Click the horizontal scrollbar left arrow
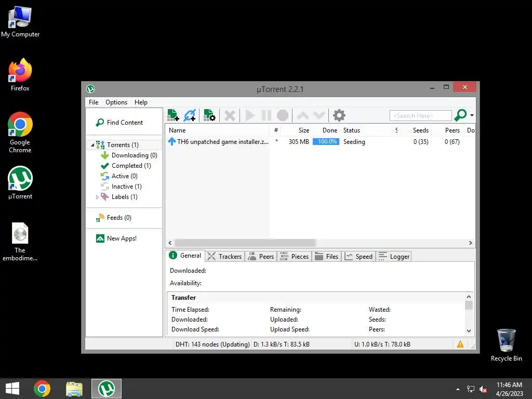This screenshot has height=399, width=532. pyautogui.click(x=170, y=243)
